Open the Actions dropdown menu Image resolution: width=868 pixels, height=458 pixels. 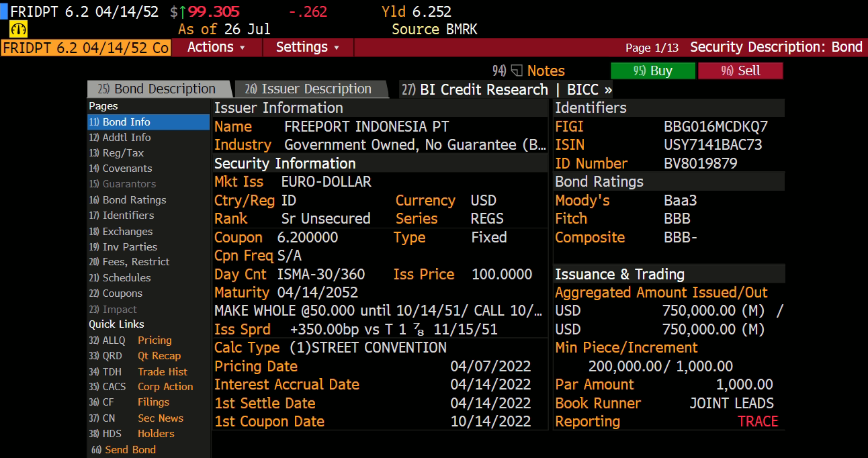tap(216, 47)
